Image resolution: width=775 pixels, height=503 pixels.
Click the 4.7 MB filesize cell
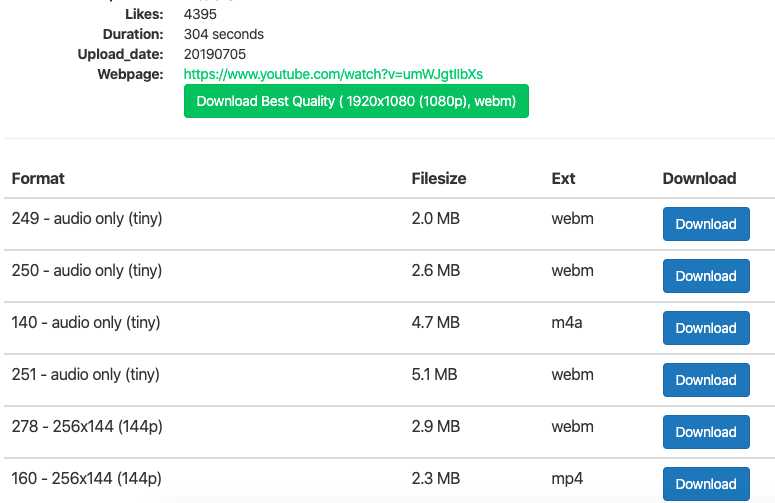tap(435, 323)
